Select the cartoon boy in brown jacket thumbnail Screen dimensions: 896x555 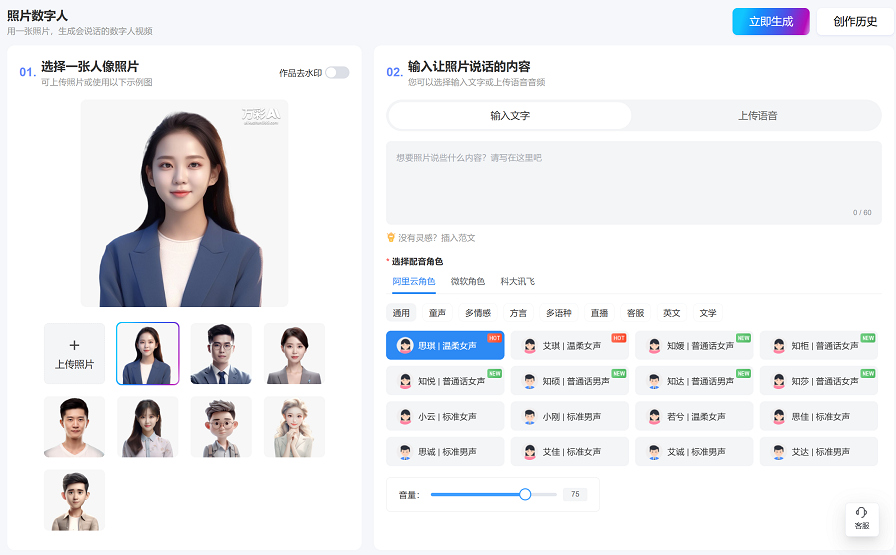point(74,500)
